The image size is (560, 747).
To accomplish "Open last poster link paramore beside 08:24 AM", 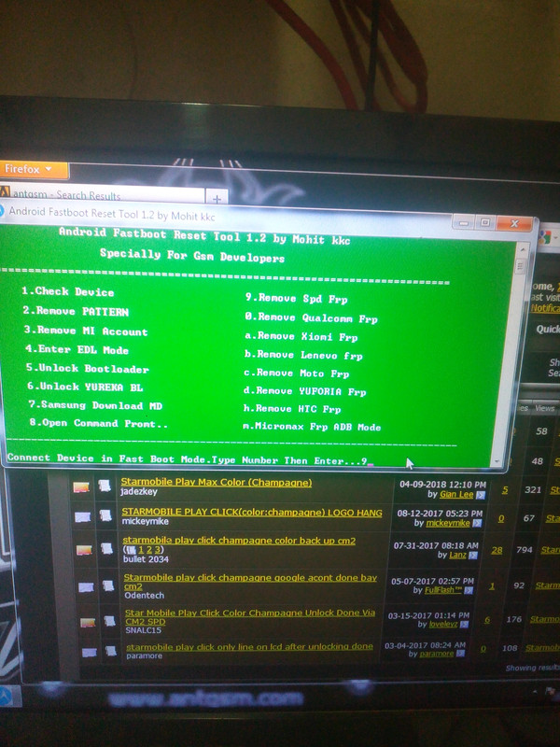I will tap(437, 654).
